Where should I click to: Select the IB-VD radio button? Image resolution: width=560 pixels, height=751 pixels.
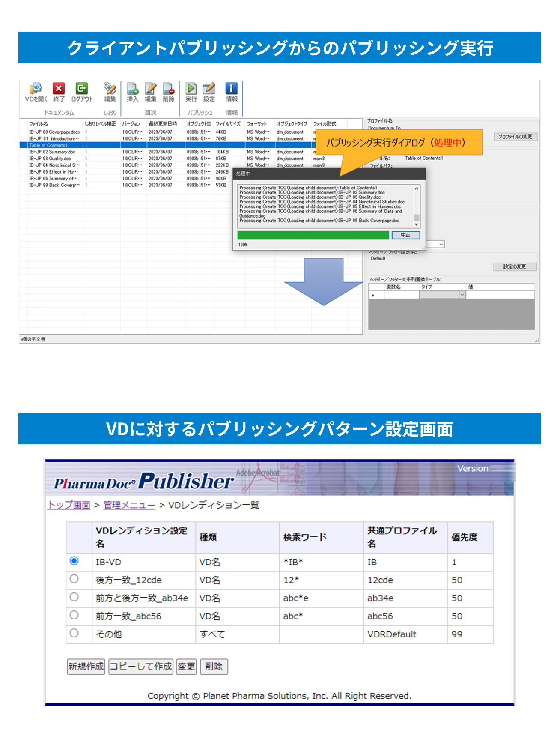[x=74, y=561]
